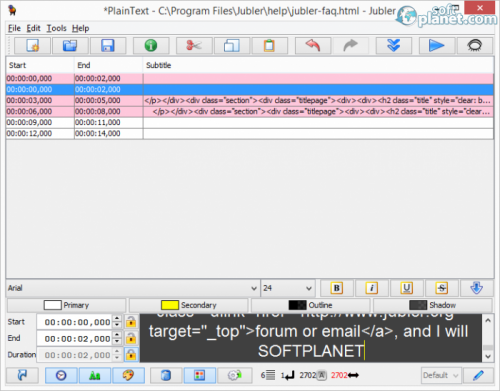Viewport: 500px width, 391px height.
Task: Click the Start time stepper arrows
Action: [117, 322]
